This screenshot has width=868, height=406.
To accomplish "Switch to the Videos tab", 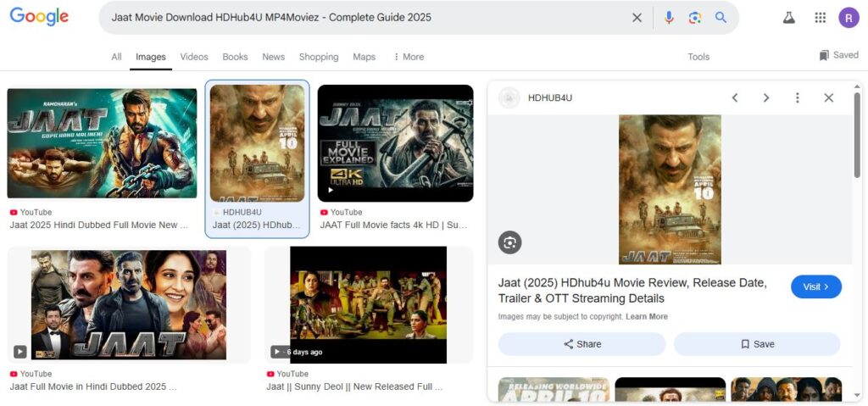I will tap(194, 57).
